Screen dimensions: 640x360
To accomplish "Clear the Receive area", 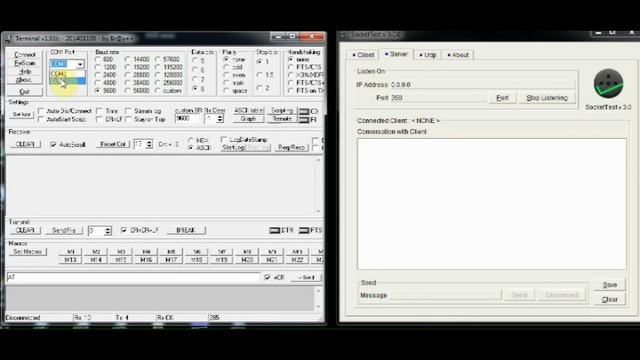I will tap(25, 144).
